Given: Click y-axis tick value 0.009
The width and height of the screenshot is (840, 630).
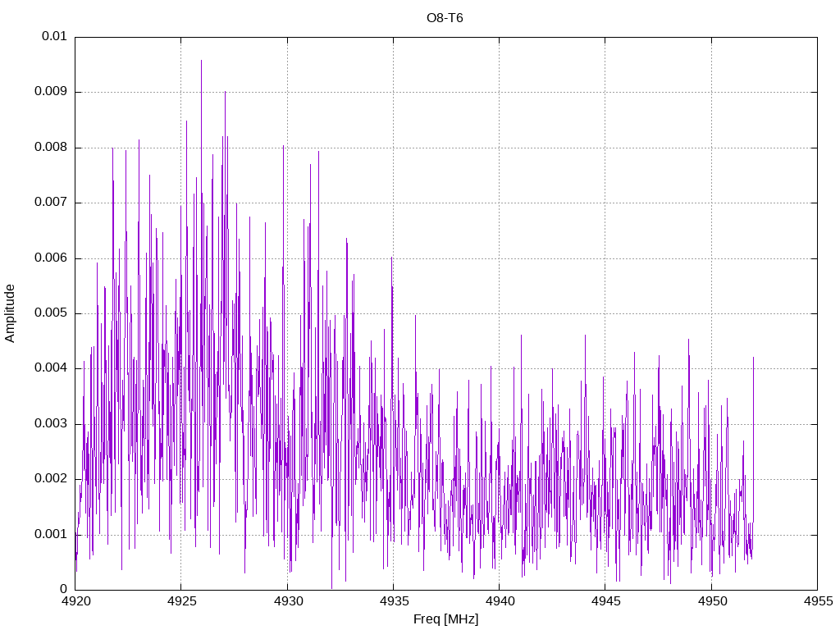Looking at the screenshot, I should [x=51, y=92].
